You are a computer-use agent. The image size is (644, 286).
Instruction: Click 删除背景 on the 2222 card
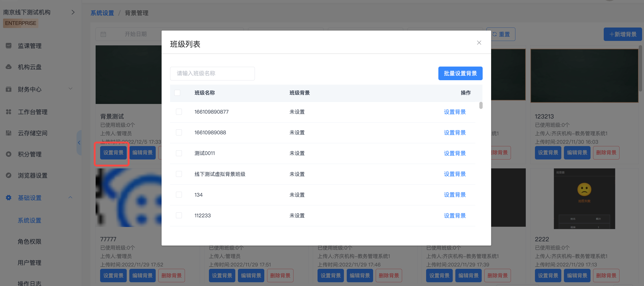click(x=606, y=275)
